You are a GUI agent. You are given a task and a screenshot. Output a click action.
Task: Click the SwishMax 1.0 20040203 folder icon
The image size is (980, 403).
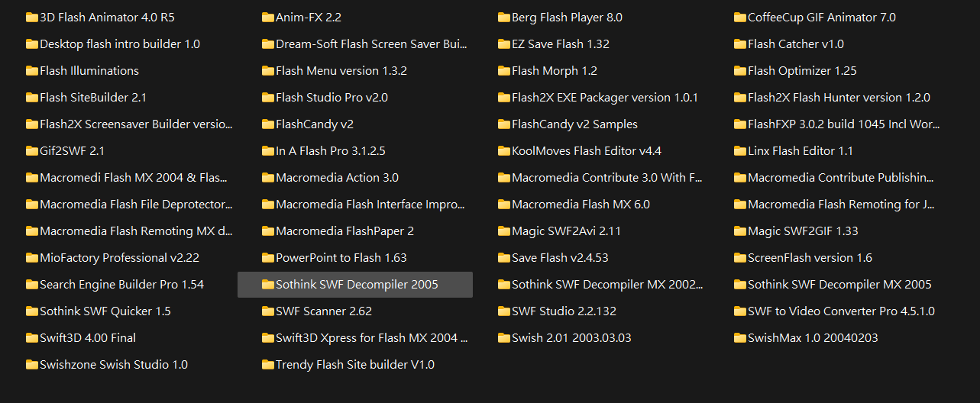[739, 338]
